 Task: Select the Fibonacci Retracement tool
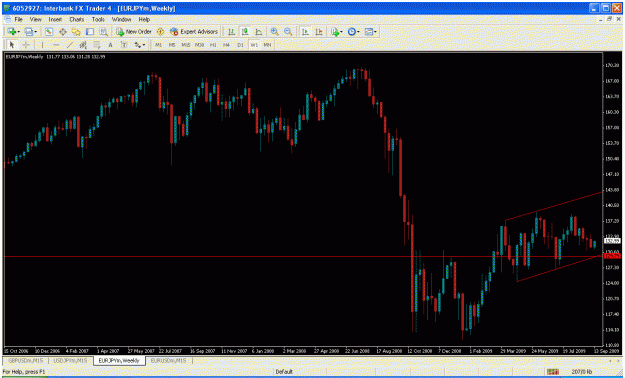pos(96,45)
